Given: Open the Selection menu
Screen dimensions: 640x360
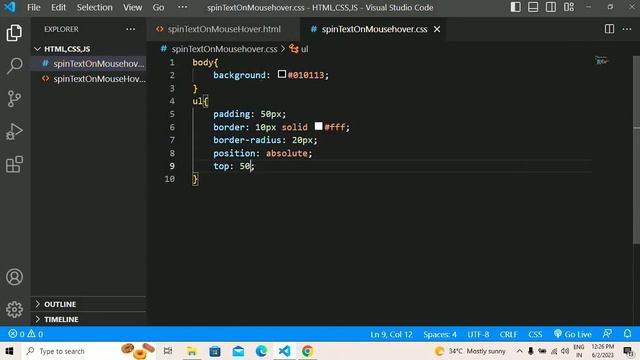Looking at the screenshot, I should [x=94, y=7].
